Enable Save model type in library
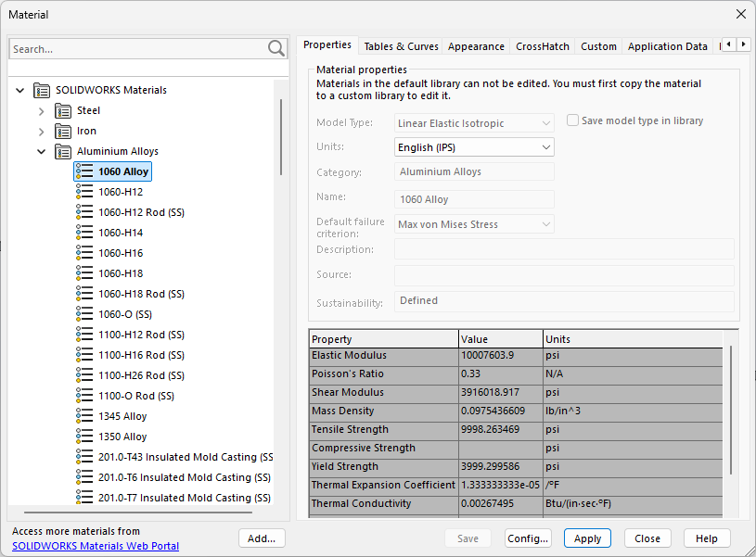 click(572, 120)
